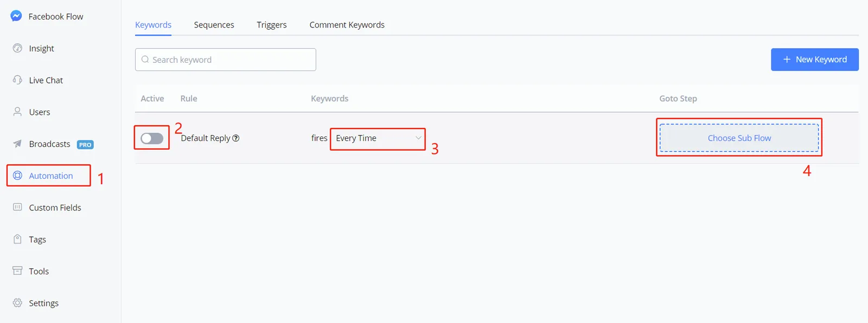
Task: Switch to the Triggers tab
Action: [272, 25]
